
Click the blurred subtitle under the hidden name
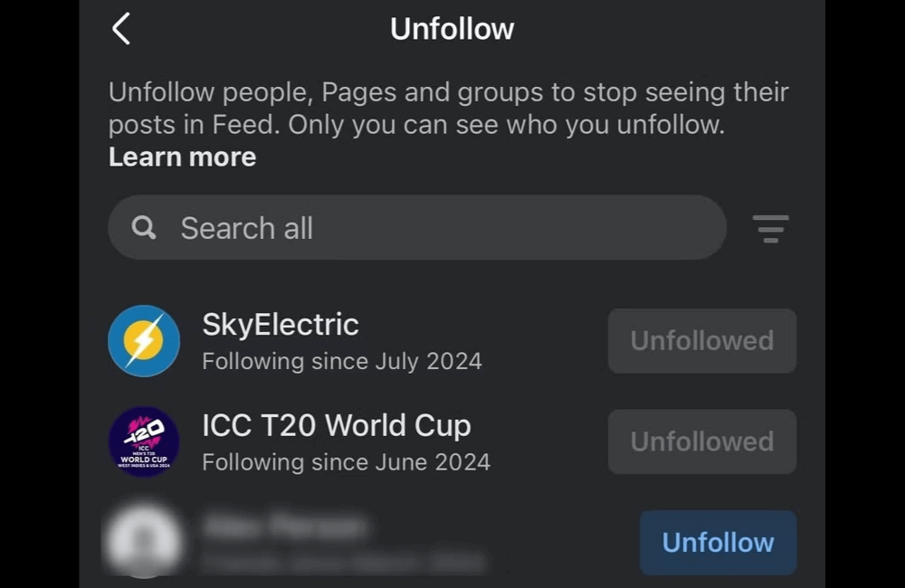[342, 563]
